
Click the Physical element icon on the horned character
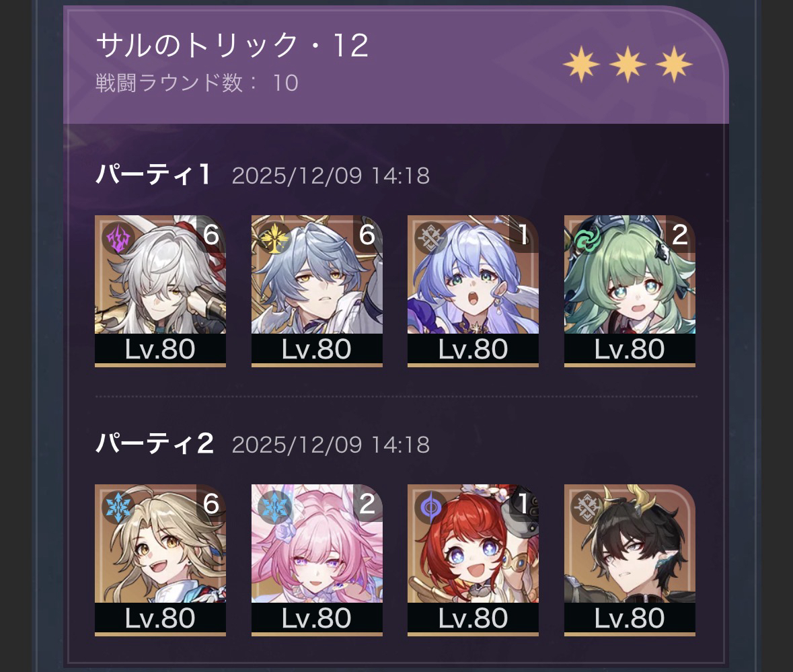[587, 507]
